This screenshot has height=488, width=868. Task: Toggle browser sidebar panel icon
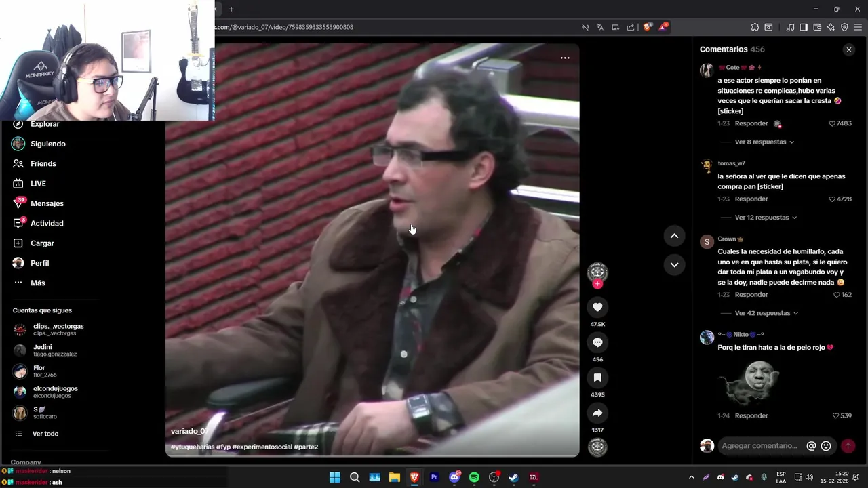(x=804, y=27)
